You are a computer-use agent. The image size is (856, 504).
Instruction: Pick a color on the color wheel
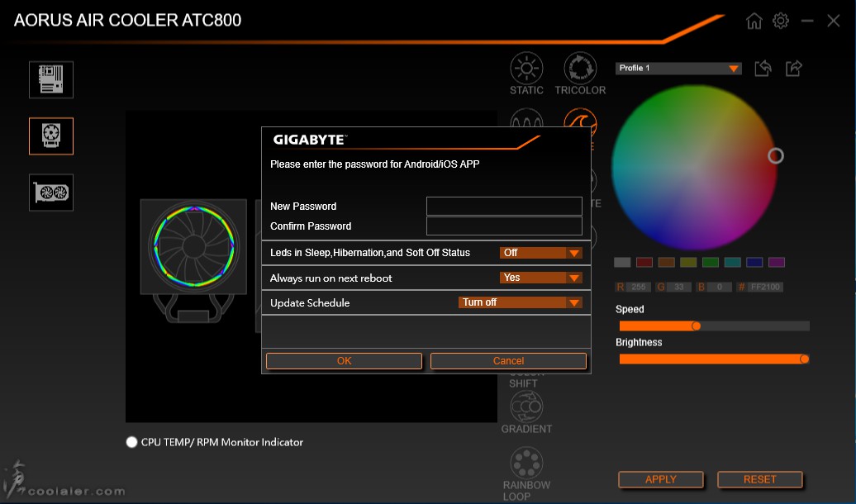[x=694, y=168]
